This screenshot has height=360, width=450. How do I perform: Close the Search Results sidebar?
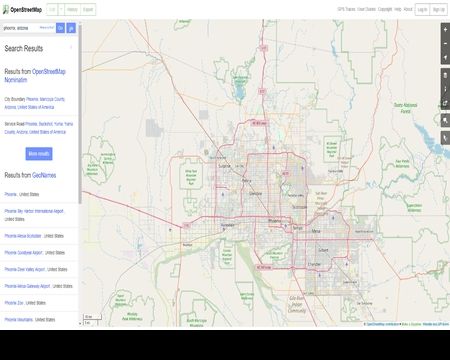(71, 48)
